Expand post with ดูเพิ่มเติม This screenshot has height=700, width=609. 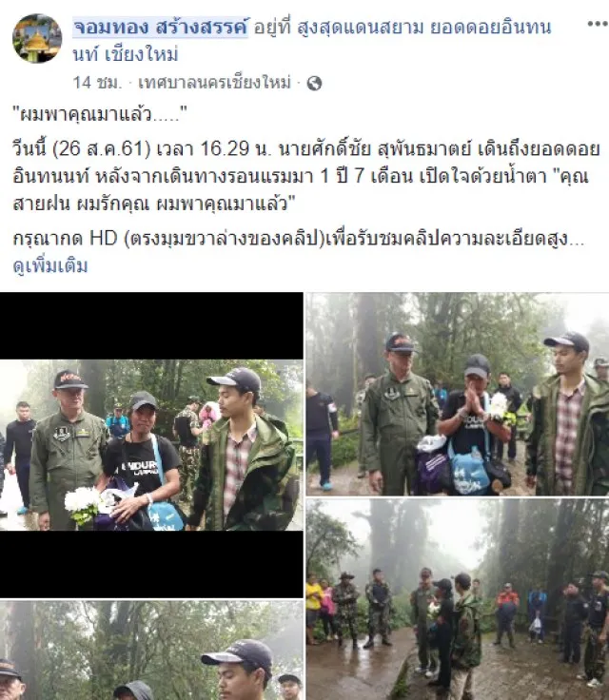point(50,266)
